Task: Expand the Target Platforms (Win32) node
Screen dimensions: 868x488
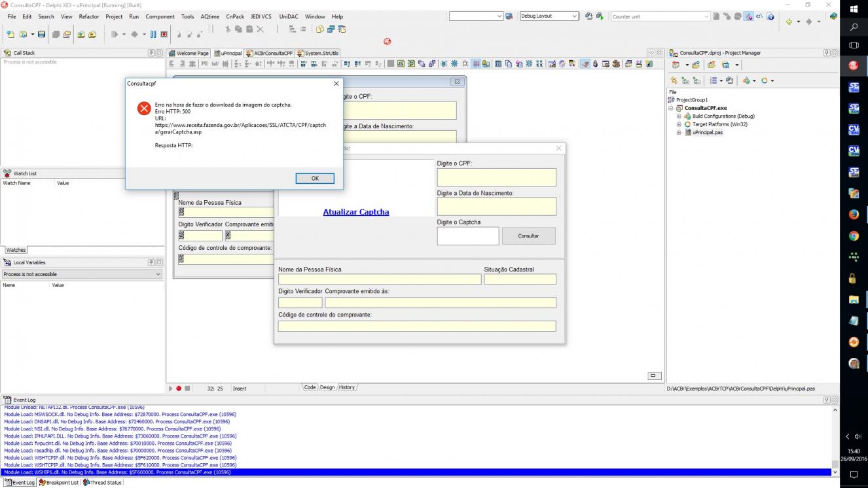Action: 679,124
